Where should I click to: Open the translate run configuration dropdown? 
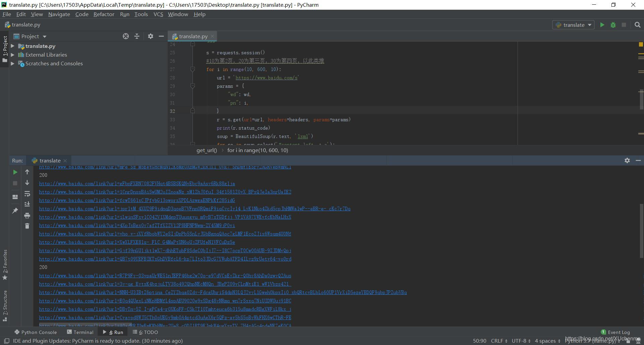tap(574, 25)
